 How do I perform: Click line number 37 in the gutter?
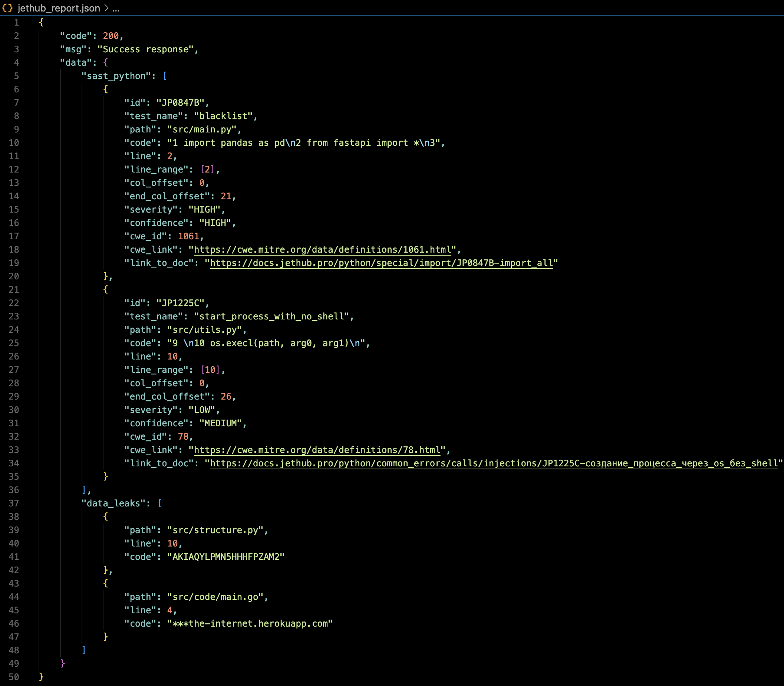pyautogui.click(x=14, y=503)
